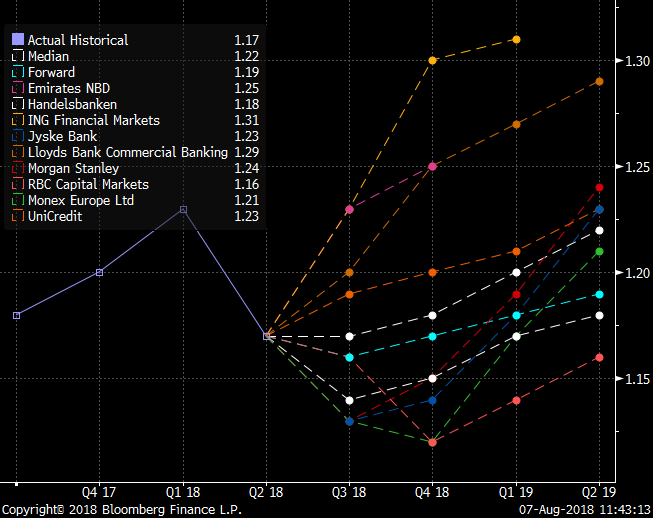Click the pink Emirates NBD point at Q3 18

(349, 209)
